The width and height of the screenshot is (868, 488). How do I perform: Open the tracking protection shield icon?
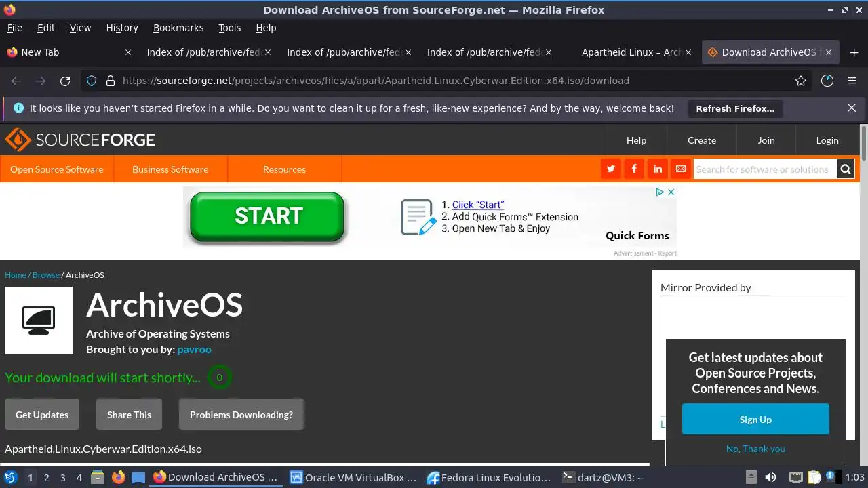tap(92, 81)
